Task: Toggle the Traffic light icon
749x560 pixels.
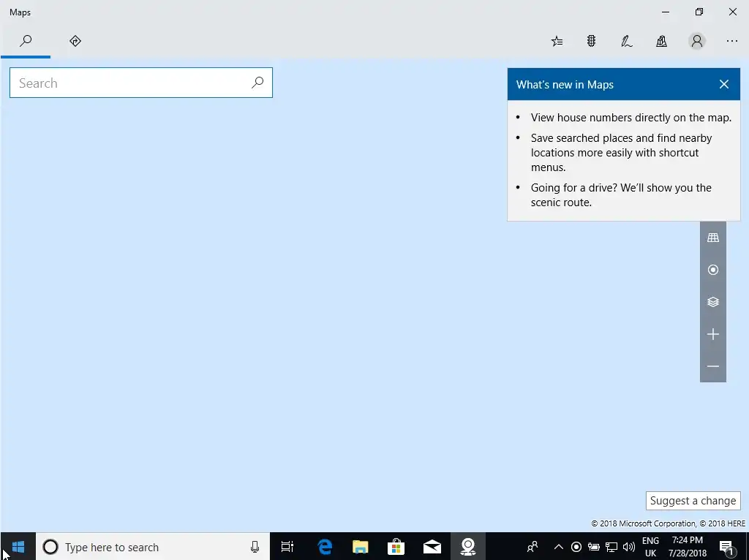Action: [591, 42]
